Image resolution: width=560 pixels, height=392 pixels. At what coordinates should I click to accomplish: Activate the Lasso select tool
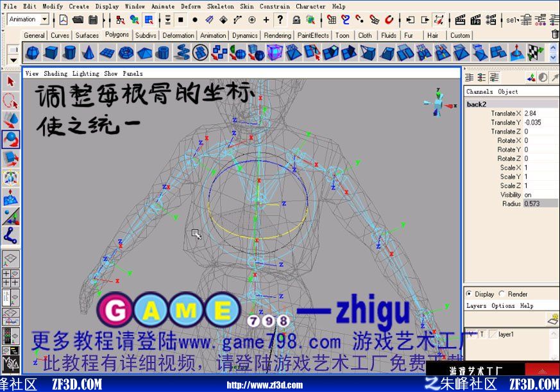11,101
